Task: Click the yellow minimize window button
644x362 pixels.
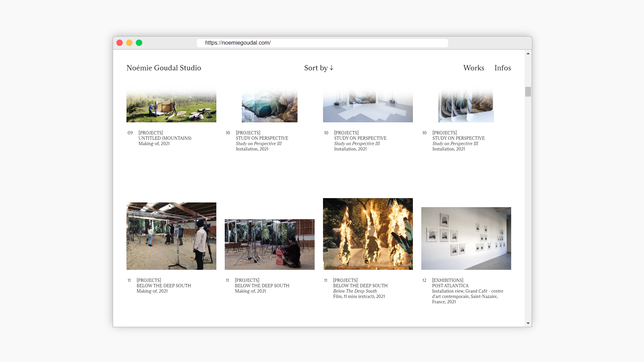Action: coord(129,43)
